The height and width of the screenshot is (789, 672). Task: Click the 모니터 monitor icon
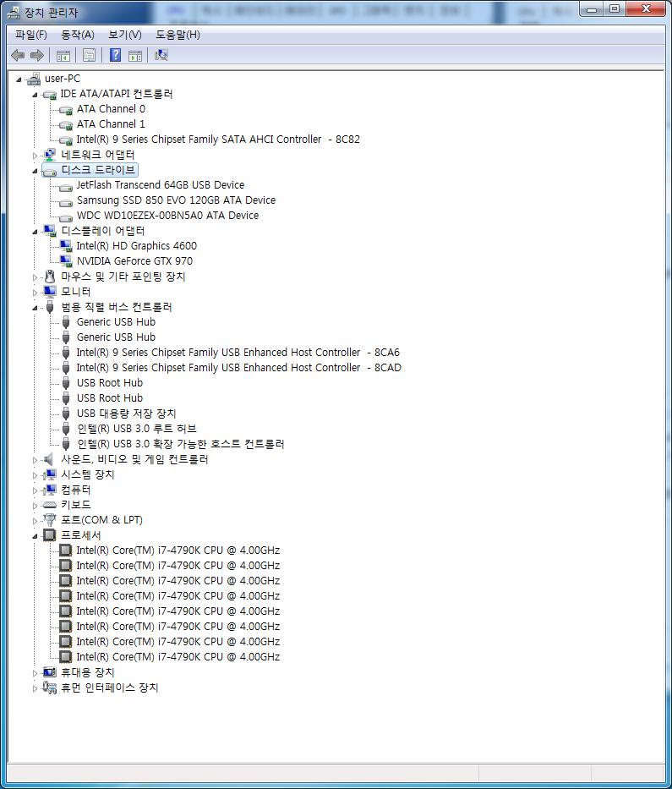coord(49,292)
